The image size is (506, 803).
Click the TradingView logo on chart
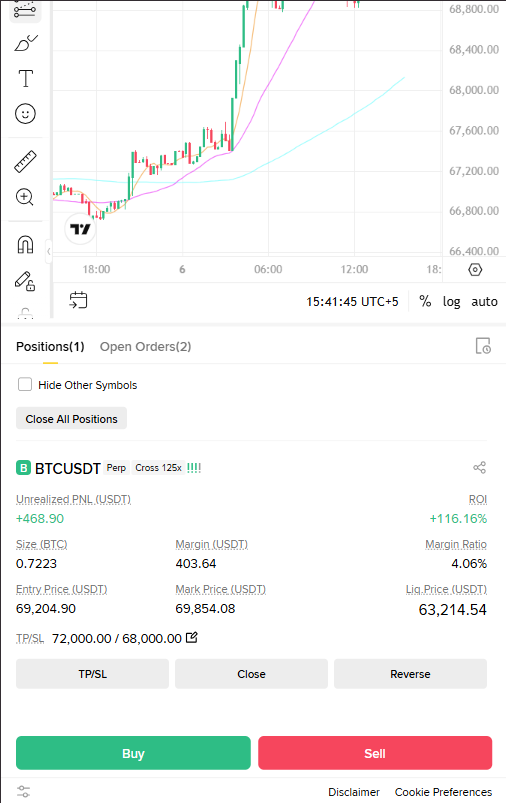tap(80, 229)
